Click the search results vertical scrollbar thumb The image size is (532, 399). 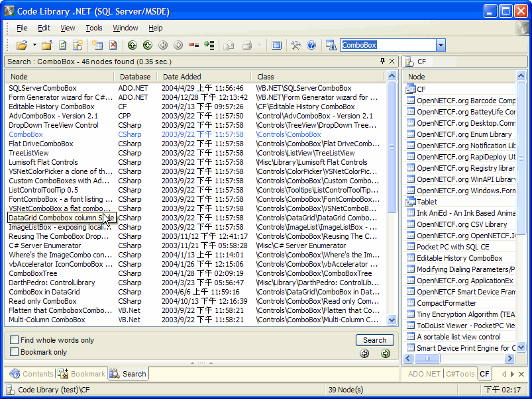[x=392, y=147]
